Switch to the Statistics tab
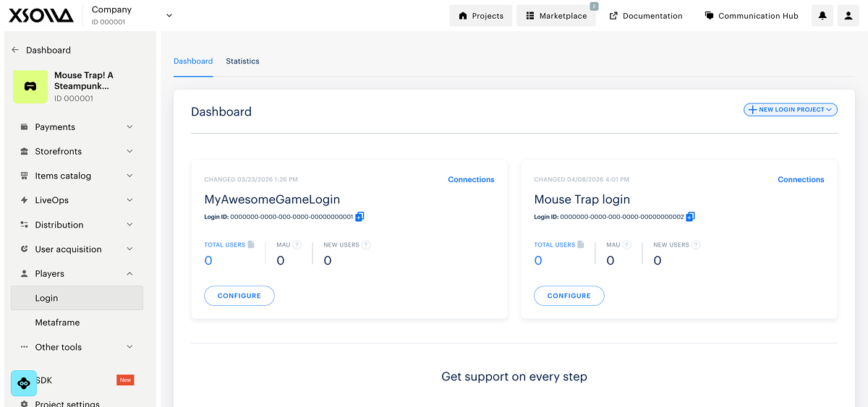The width and height of the screenshot is (868, 407). click(242, 61)
